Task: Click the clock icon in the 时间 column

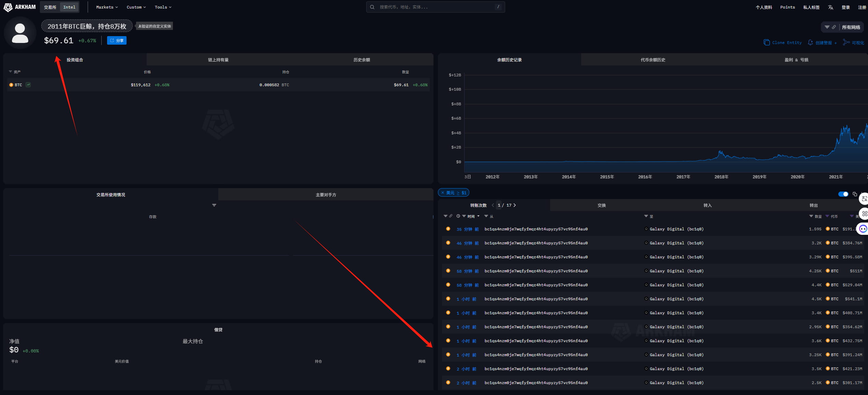Action: pos(458,216)
